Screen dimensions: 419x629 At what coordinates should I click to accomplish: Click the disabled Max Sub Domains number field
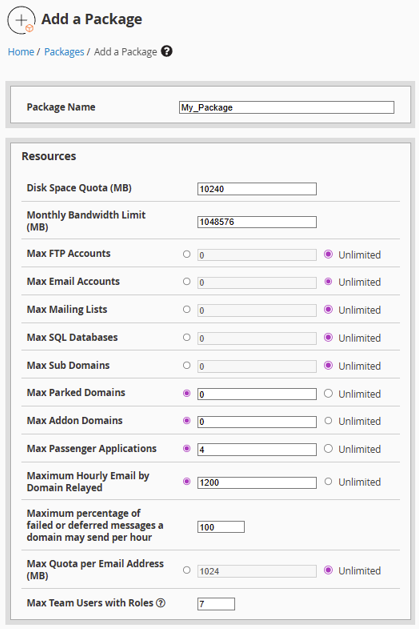(257, 366)
